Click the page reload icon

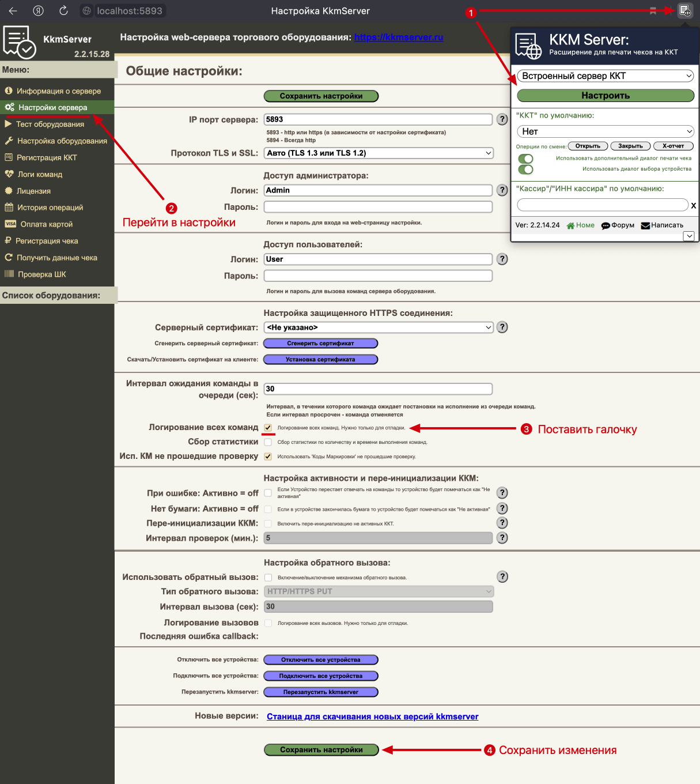tap(63, 10)
